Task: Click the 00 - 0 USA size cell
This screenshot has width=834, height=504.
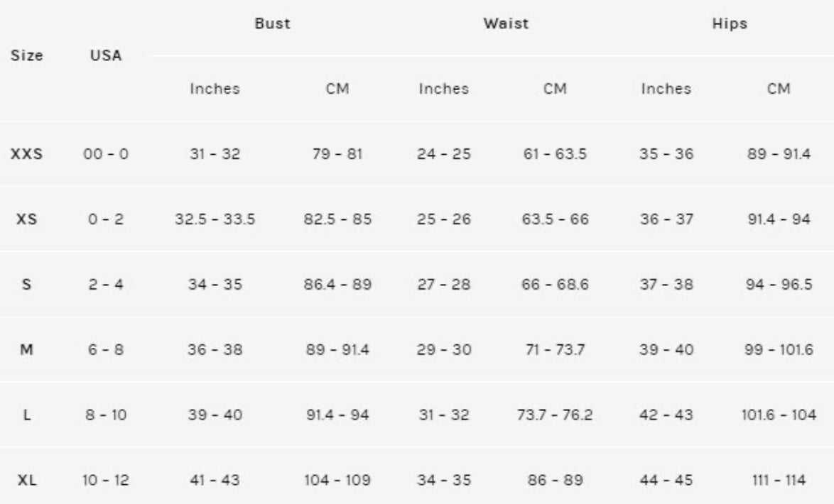Action: click(106, 154)
